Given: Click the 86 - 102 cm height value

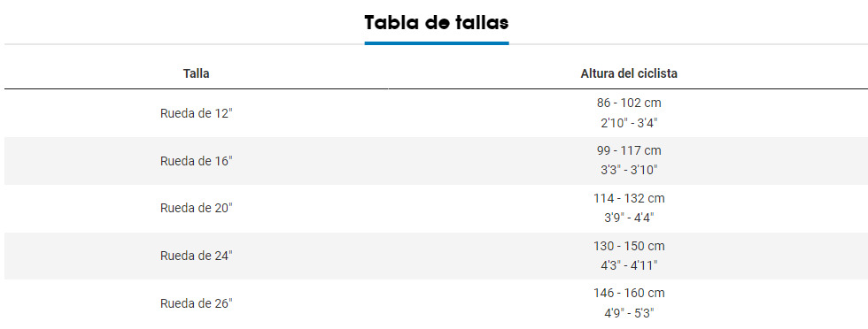Looking at the screenshot, I should (x=629, y=103).
